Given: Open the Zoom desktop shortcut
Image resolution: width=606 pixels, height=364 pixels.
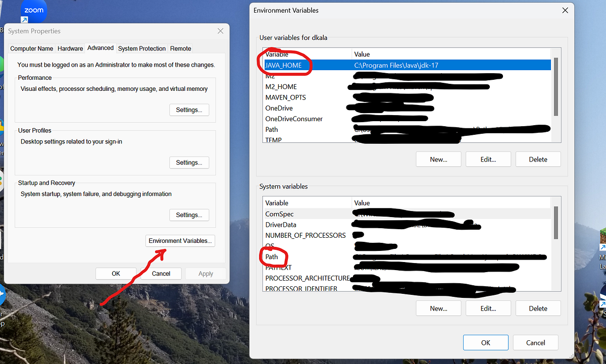Looking at the screenshot, I should pos(33,11).
